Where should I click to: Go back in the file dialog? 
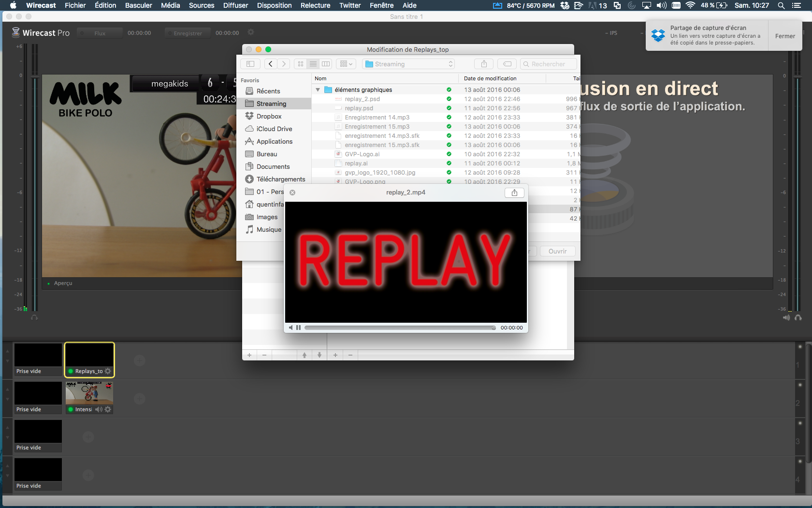[x=270, y=64]
